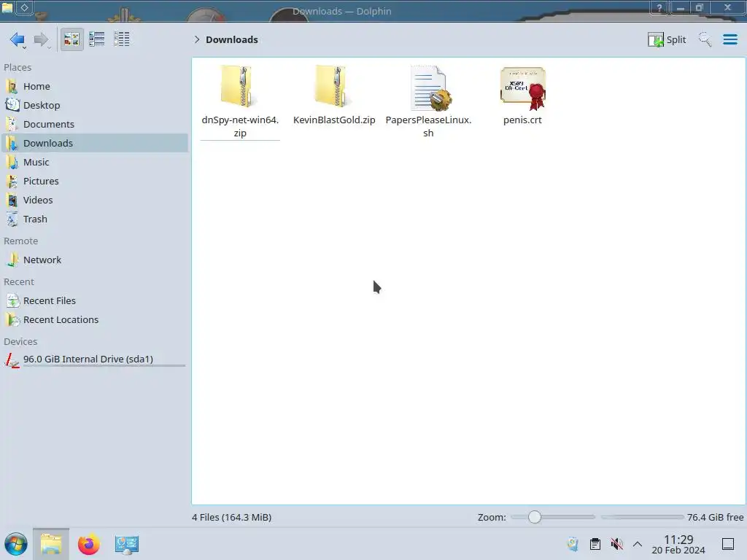
Task: Open Pictures in Places
Action: 95,182
